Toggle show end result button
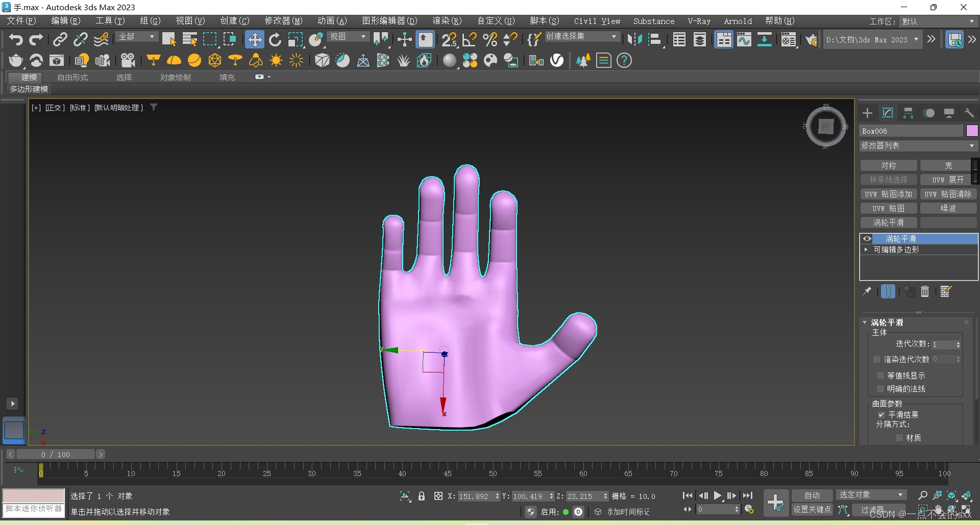 [888, 291]
